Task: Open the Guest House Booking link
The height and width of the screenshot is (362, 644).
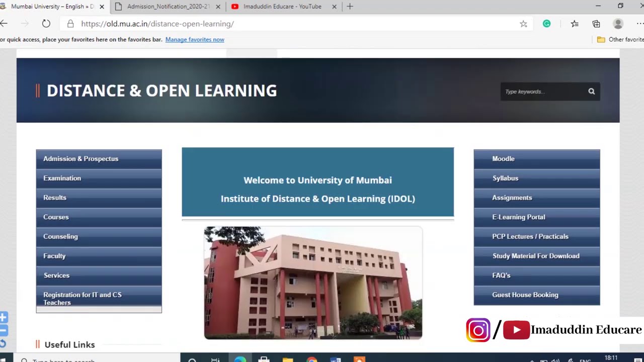Action: (x=537, y=295)
